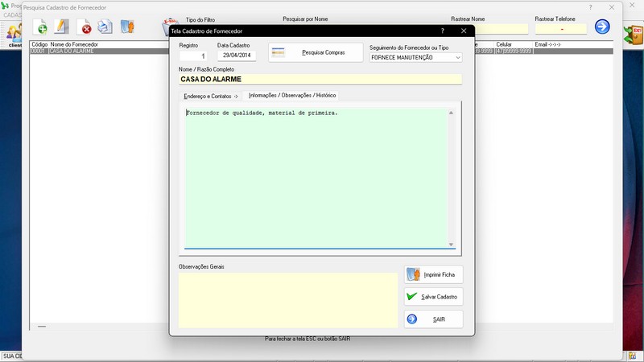
Task: Click the edit supplier pencil icon
Action: tap(61, 27)
